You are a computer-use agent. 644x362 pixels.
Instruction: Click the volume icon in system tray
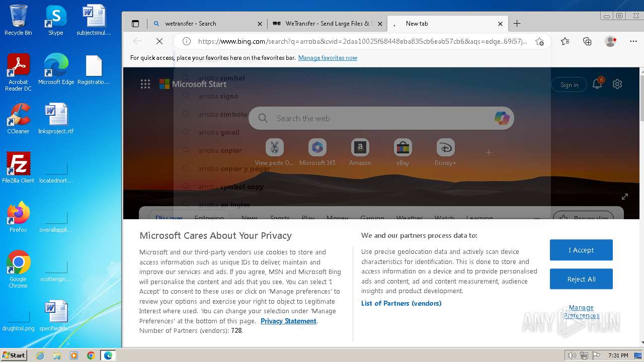(x=572, y=355)
